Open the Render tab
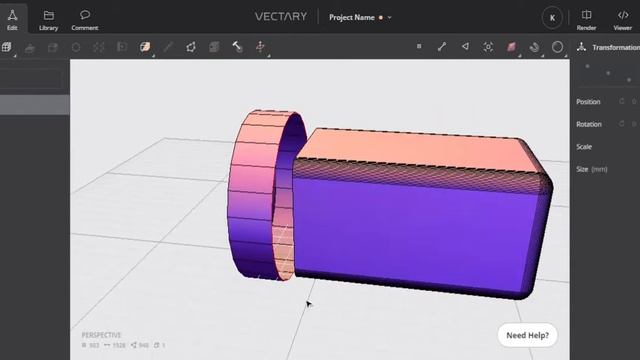The width and height of the screenshot is (640, 360). click(586, 20)
